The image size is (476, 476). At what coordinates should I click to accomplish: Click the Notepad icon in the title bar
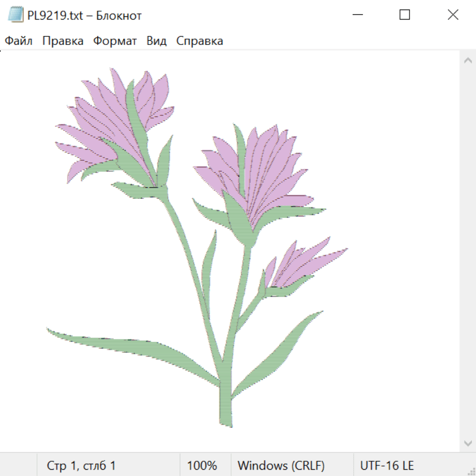click(x=15, y=15)
